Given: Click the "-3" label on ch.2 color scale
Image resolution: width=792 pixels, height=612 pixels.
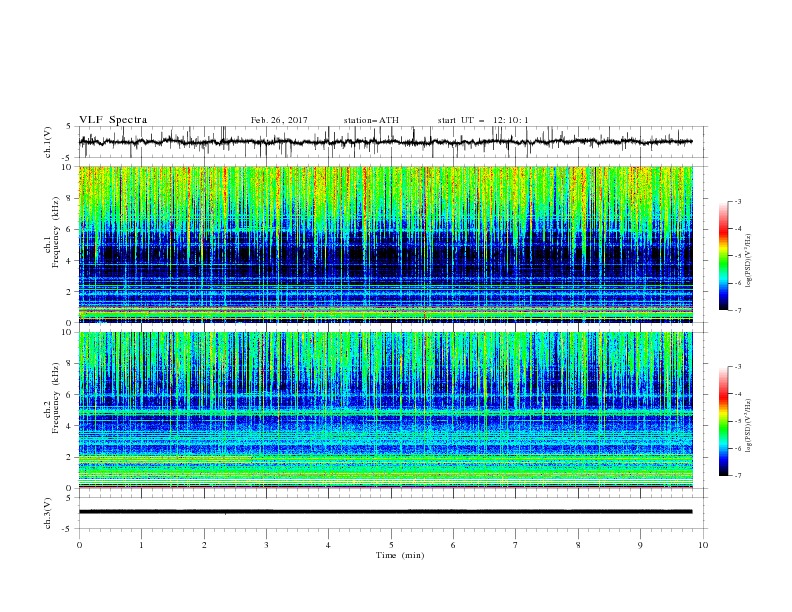Looking at the screenshot, I should pyautogui.click(x=737, y=367).
